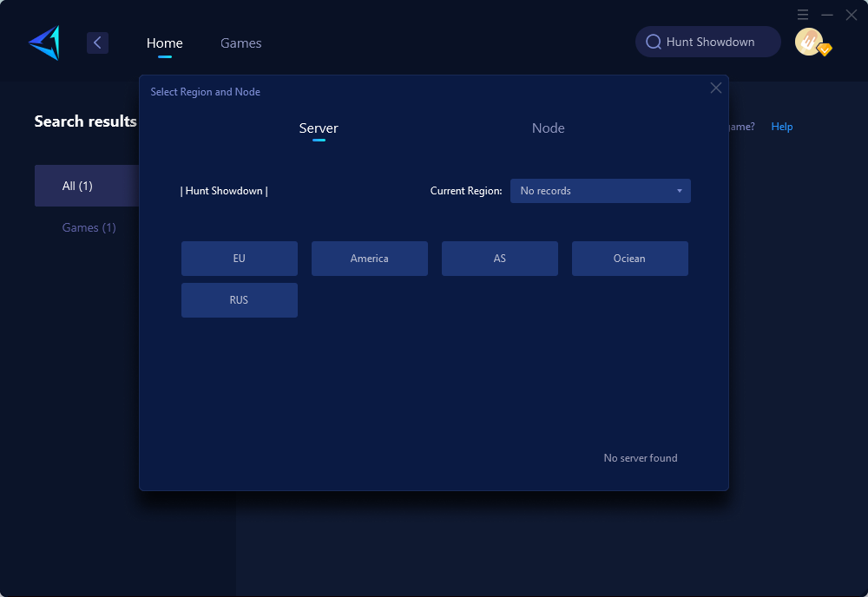Click the GearUP logo icon

[x=44, y=43]
